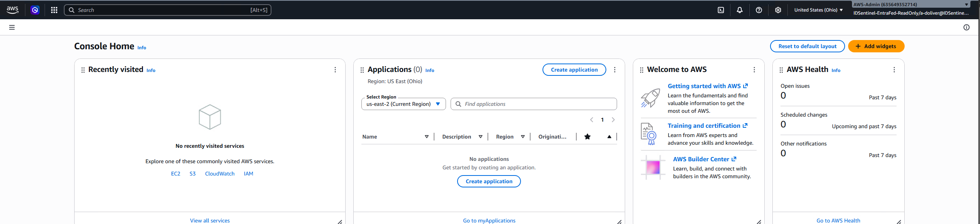Image resolution: width=980 pixels, height=224 pixels.
Task: Open the IAM service link
Action: 248,174
